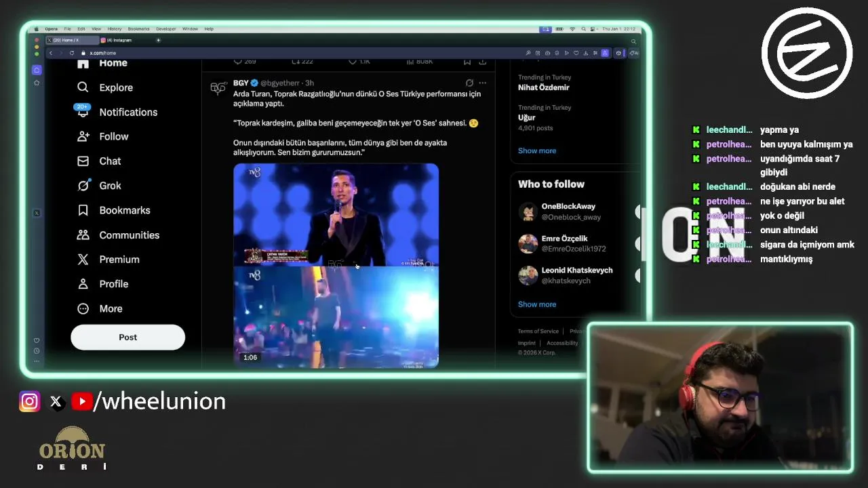Click the Premium X logo icon

(x=83, y=260)
